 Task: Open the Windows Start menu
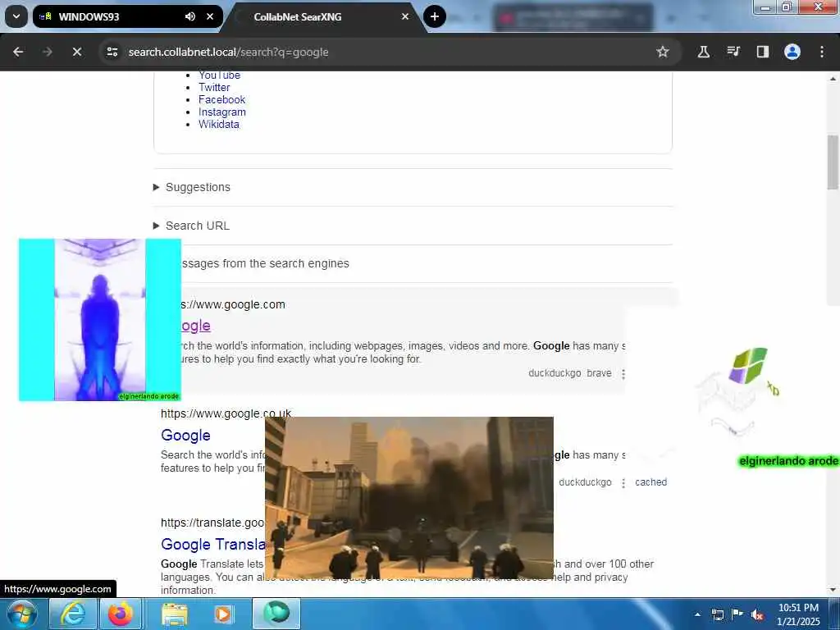[21, 614]
